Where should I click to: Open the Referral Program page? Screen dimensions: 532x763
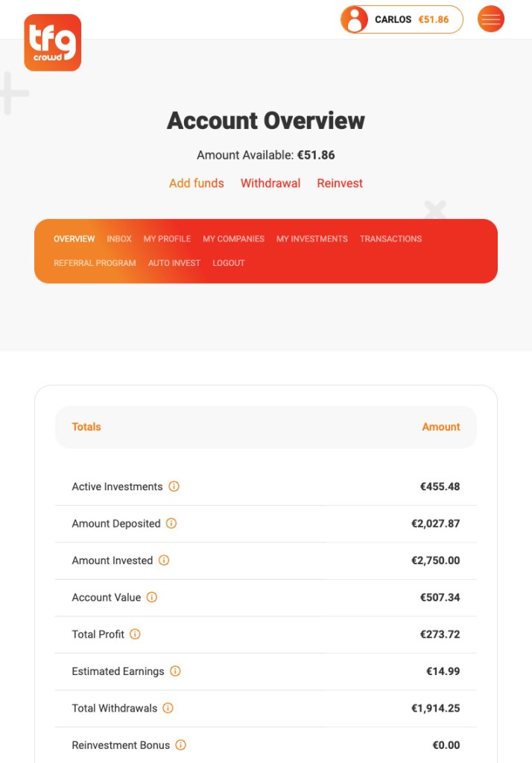coord(94,263)
